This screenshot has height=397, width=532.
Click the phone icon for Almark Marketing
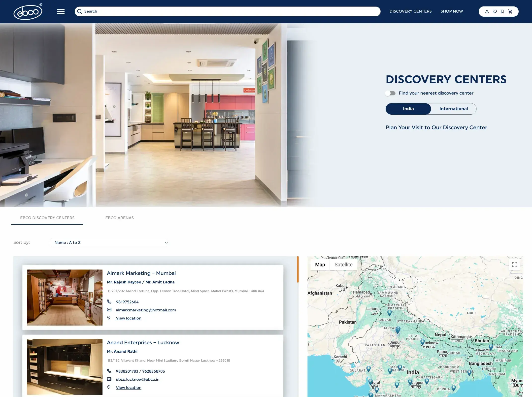tap(109, 302)
